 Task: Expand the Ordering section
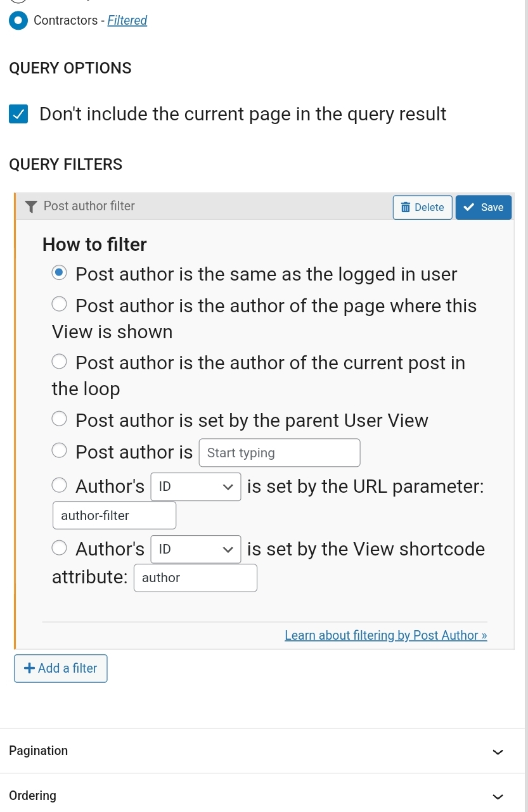tap(264, 796)
